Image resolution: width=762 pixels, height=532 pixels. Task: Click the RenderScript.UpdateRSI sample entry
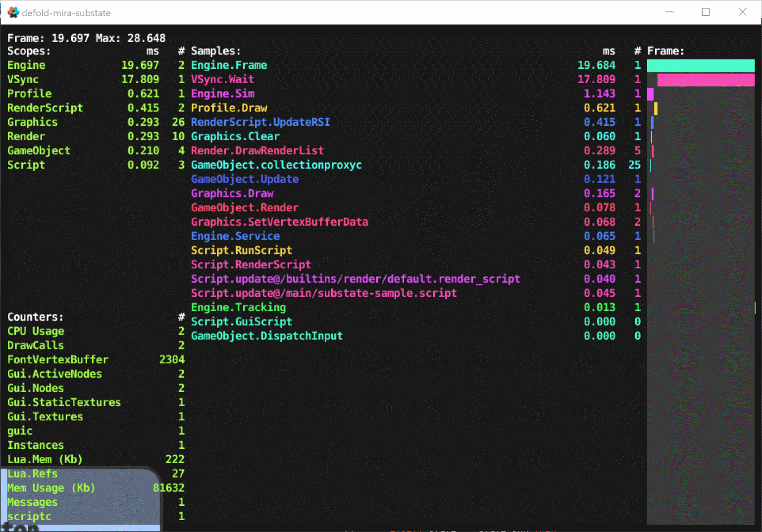tap(260, 122)
